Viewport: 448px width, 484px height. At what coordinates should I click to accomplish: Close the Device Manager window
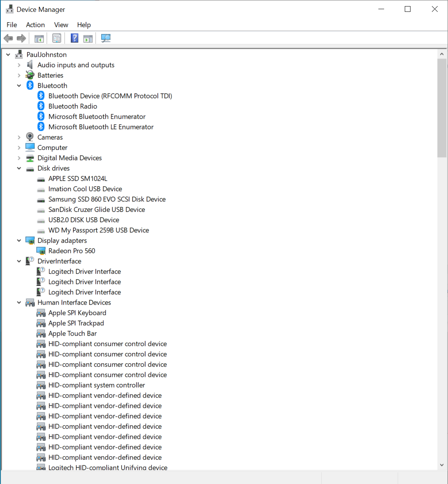point(435,9)
